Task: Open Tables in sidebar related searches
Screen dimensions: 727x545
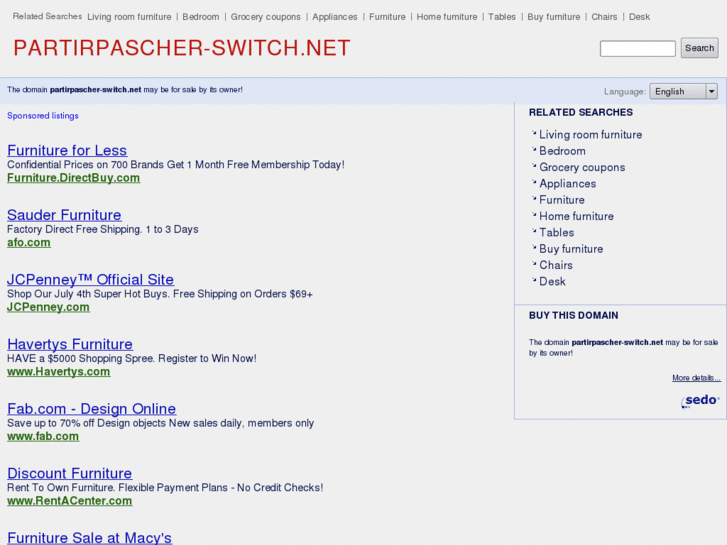Action: (556, 232)
